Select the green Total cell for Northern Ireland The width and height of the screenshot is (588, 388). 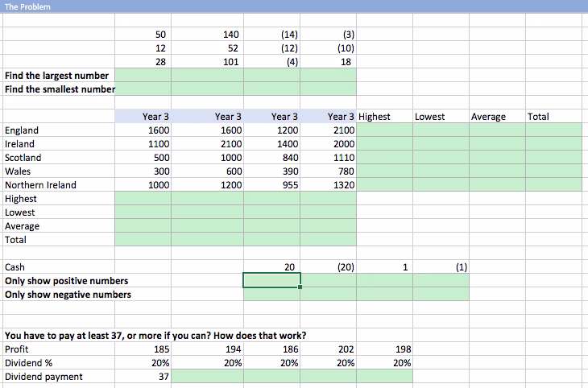point(554,185)
